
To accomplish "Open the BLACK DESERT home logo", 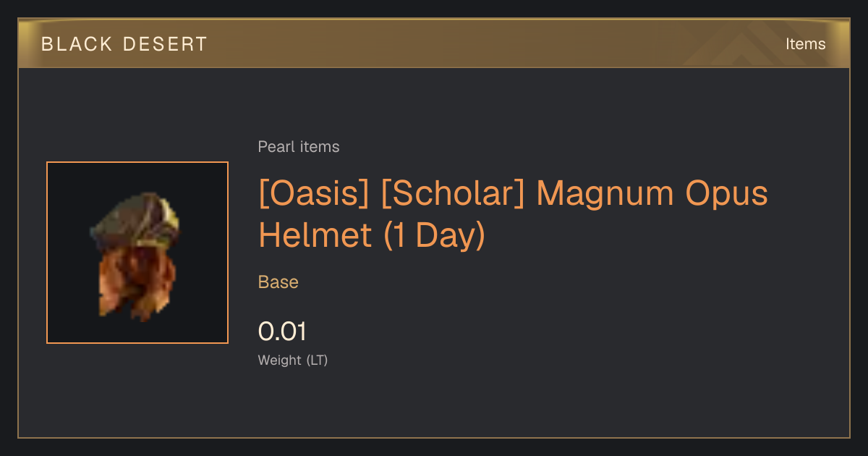I will 124,44.
